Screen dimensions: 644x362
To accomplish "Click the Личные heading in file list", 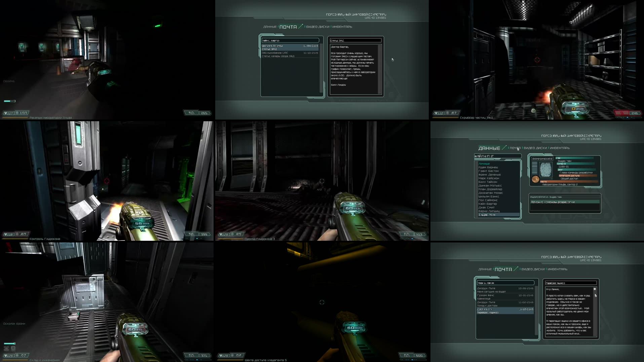I will click(484, 164).
